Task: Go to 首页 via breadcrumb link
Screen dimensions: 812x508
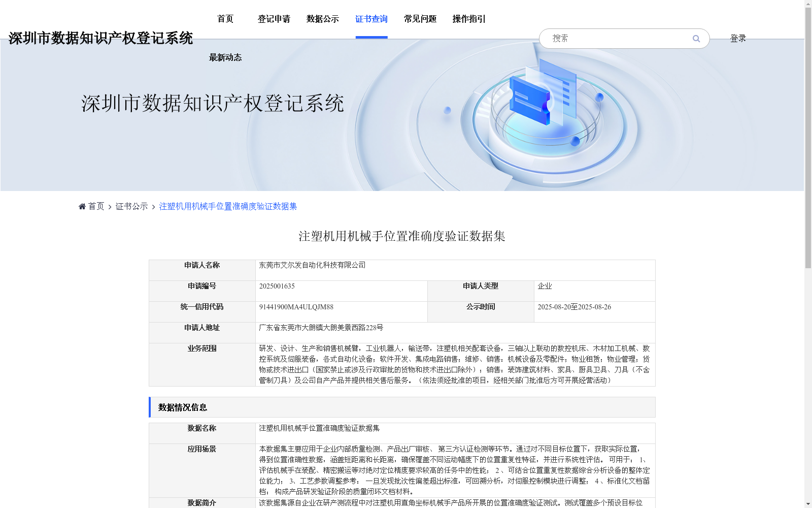Action: (x=96, y=206)
